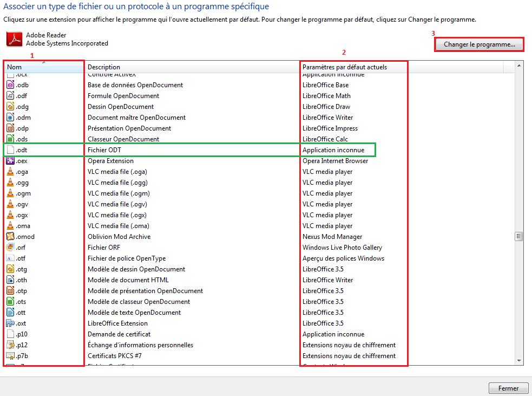Click 'LibreOffice Math' default program cell
Viewport: 532px width, 396px height.
tap(327, 96)
